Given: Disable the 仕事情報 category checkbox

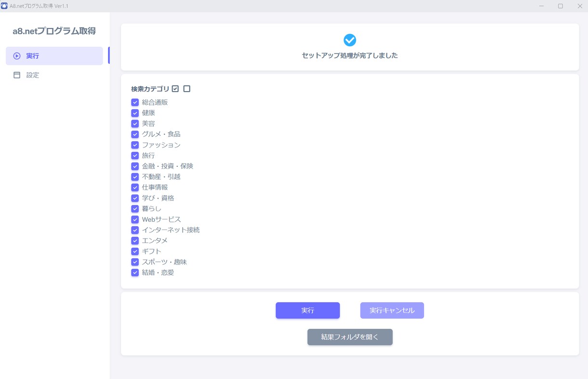Looking at the screenshot, I should (135, 187).
